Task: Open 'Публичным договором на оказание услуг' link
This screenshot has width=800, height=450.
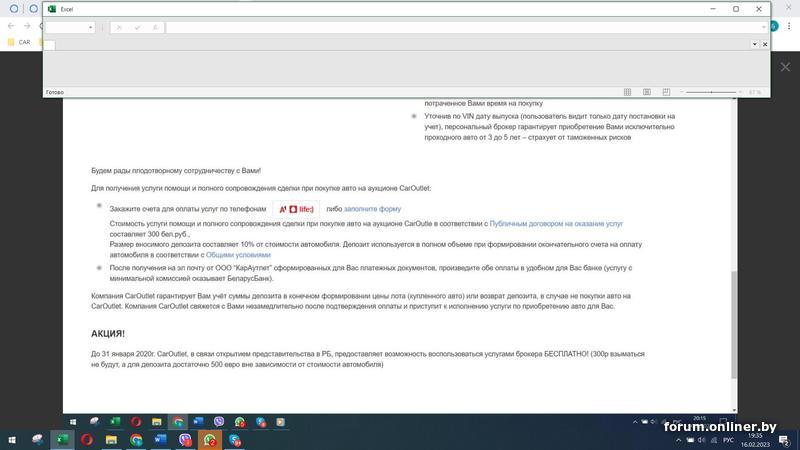Action: (x=556, y=223)
